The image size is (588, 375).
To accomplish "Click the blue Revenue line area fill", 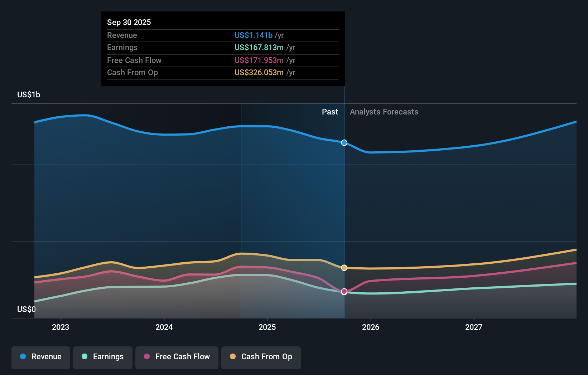I will (179, 179).
